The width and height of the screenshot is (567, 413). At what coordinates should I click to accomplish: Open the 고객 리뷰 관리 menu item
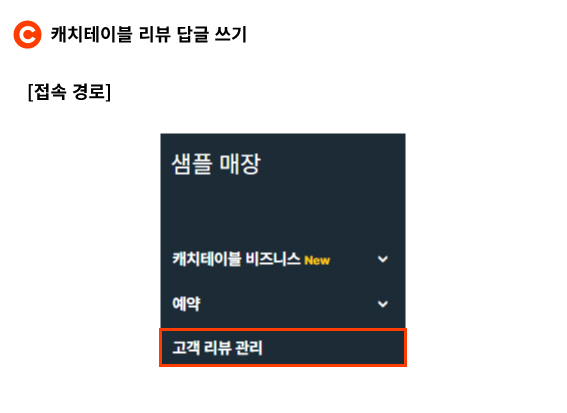click(x=283, y=348)
